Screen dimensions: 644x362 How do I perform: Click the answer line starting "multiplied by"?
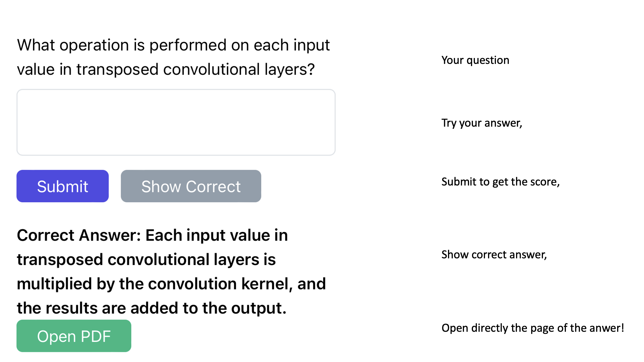pyautogui.click(x=171, y=284)
